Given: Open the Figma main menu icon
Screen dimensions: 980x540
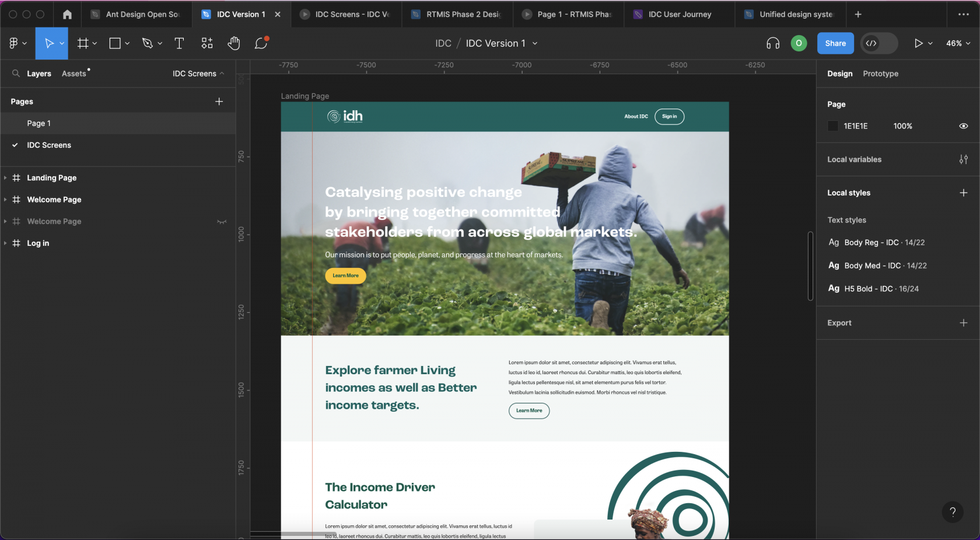Looking at the screenshot, I should coord(13,43).
